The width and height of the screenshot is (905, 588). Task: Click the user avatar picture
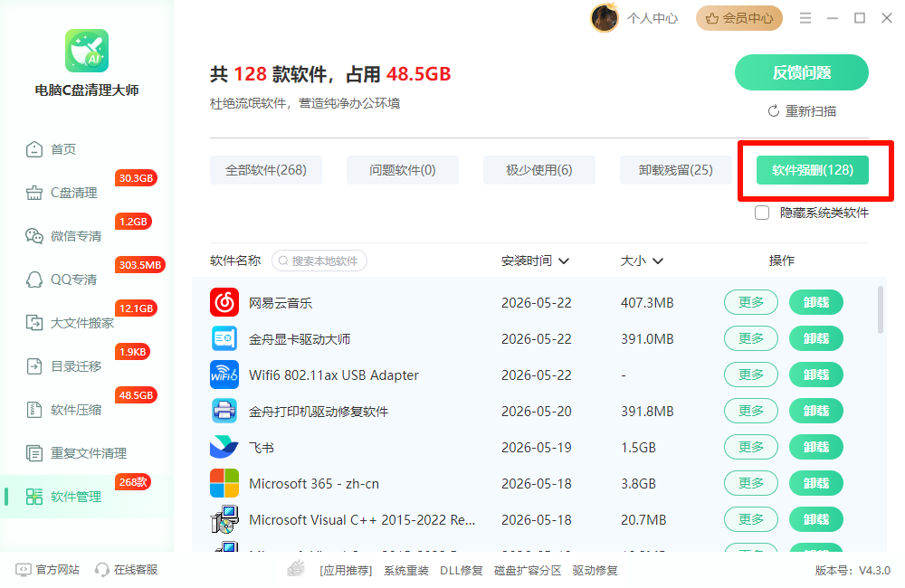coord(605,18)
